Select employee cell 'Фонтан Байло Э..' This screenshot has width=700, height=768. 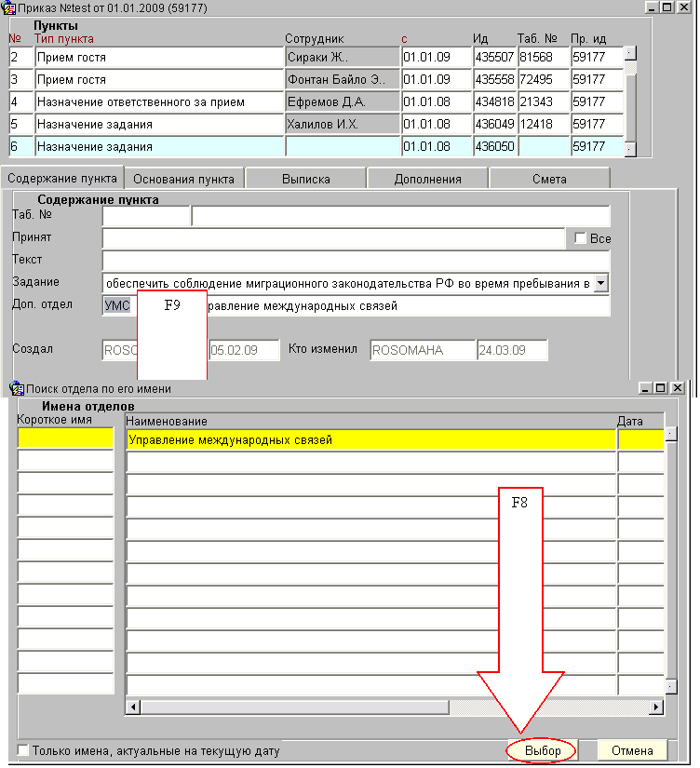click(x=343, y=79)
